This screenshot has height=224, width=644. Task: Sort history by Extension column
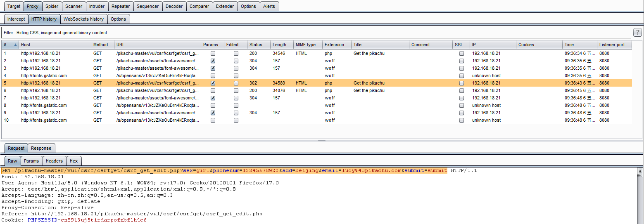tap(337, 45)
